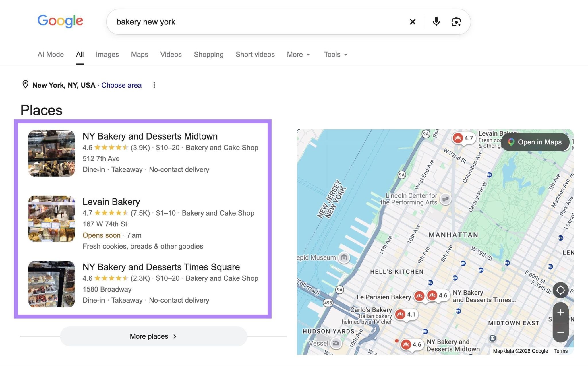The image size is (588, 366).
Task: Click the Vessel camera marker on map
Action: [336, 343]
